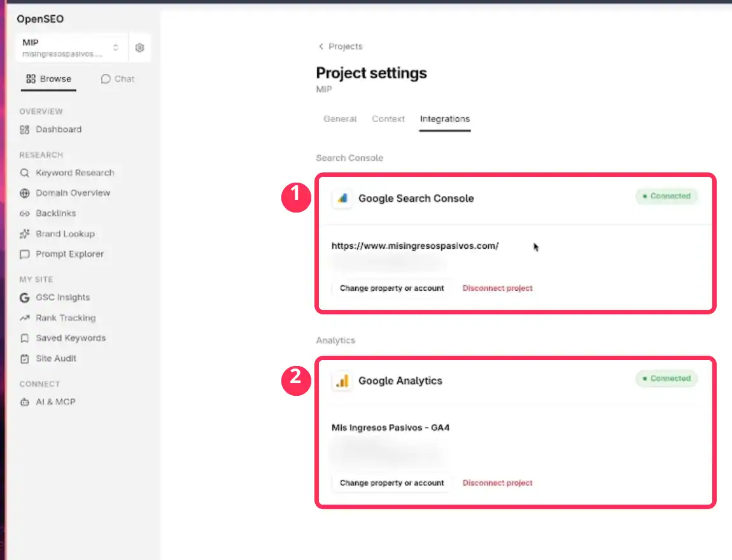The height and width of the screenshot is (560, 732).
Task: Open project settings gear icon
Action: pyautogui.click(x=139, y=48)
